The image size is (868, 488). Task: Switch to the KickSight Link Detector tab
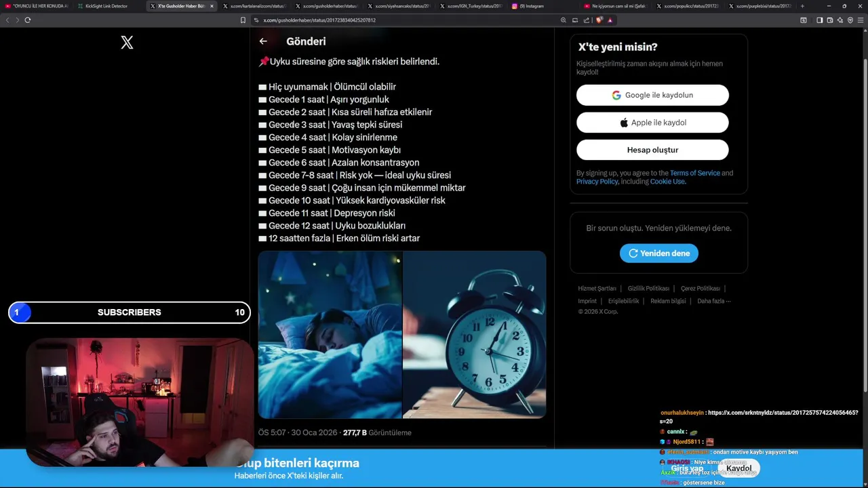click(x=108, y=6)
